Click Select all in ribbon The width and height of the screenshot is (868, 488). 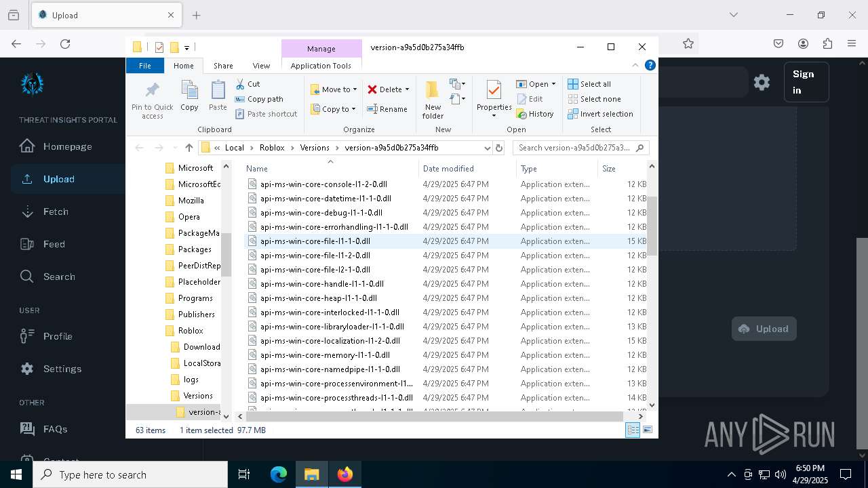[589, 84]
